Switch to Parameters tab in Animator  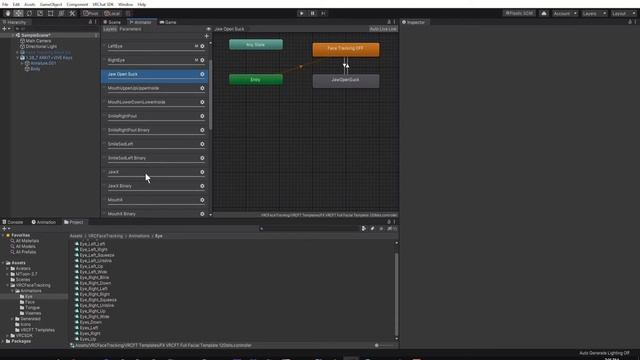pyautogui.click(x=131, y=29)
